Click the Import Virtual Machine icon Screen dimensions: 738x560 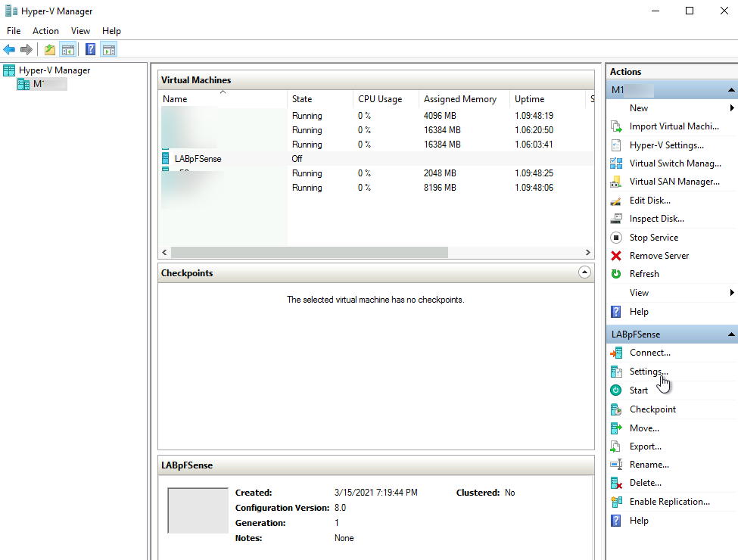click(x=616, y=126)
